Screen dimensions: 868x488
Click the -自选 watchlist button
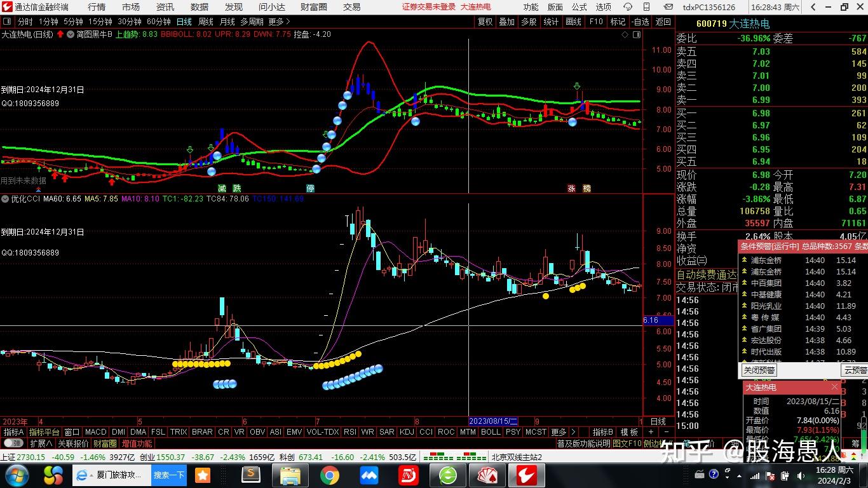pos(640,22)
